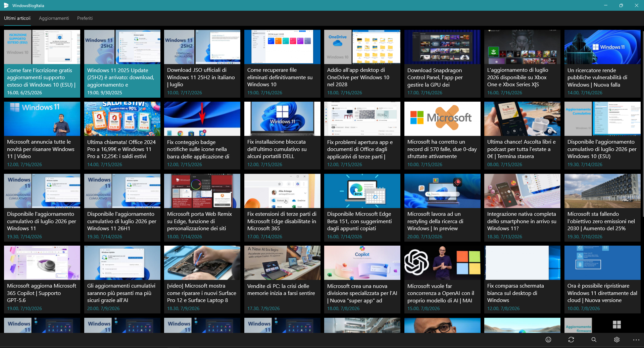Open the feedback smiley icon

548,340
